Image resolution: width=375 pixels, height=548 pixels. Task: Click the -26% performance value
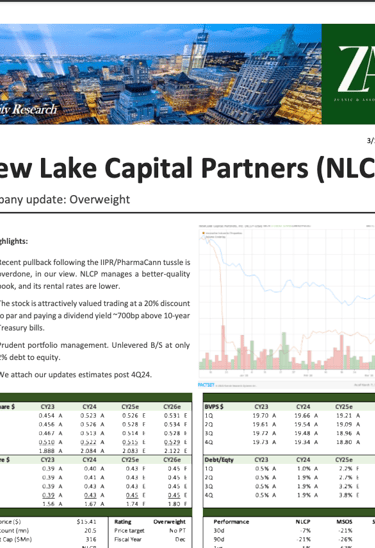tap(346, 539)
